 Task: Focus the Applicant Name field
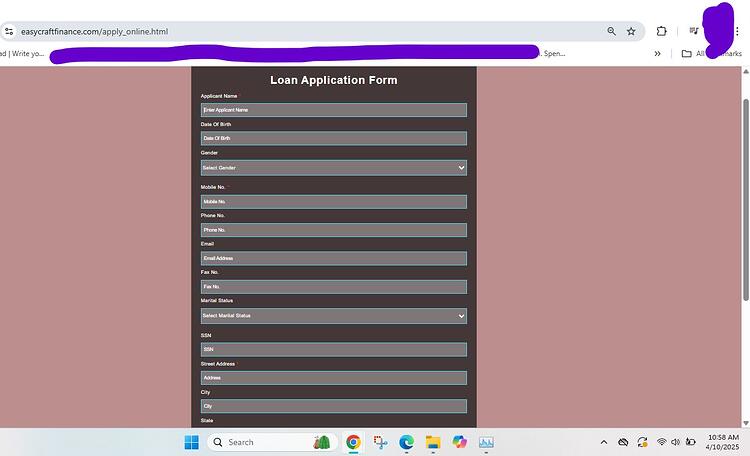click(333, 110)
